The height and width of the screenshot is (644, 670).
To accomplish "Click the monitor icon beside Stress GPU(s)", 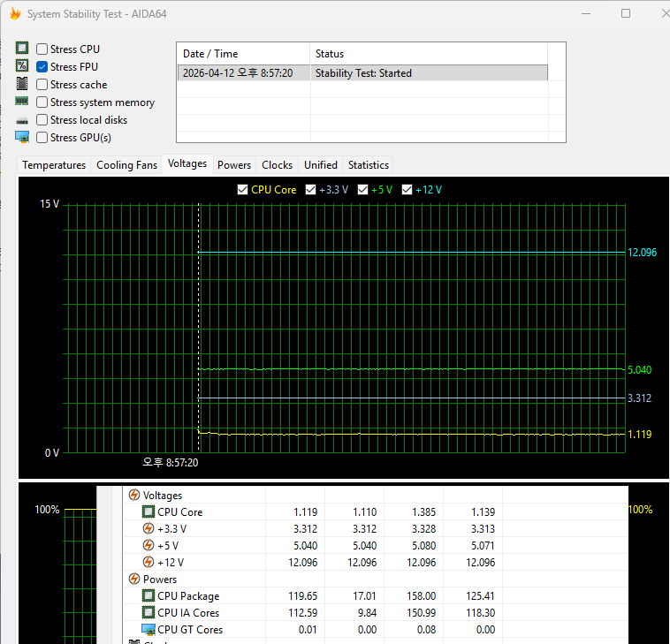I will (22, 137).
